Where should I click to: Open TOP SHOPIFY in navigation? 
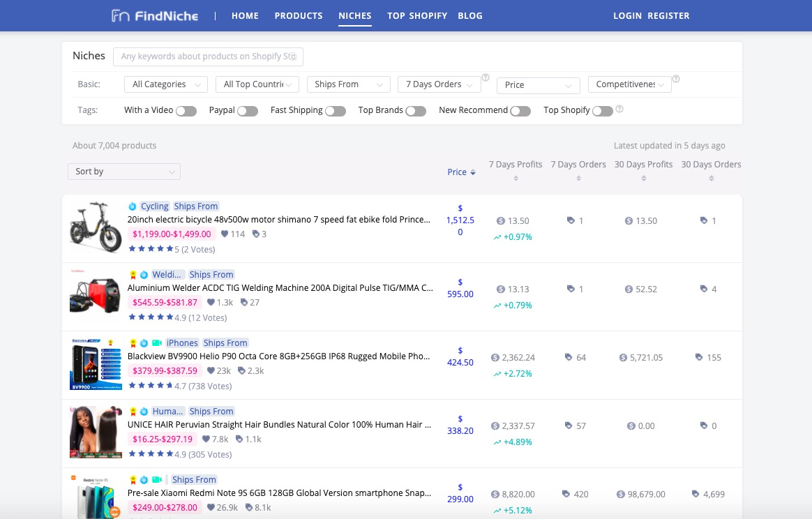coord(417,15)
